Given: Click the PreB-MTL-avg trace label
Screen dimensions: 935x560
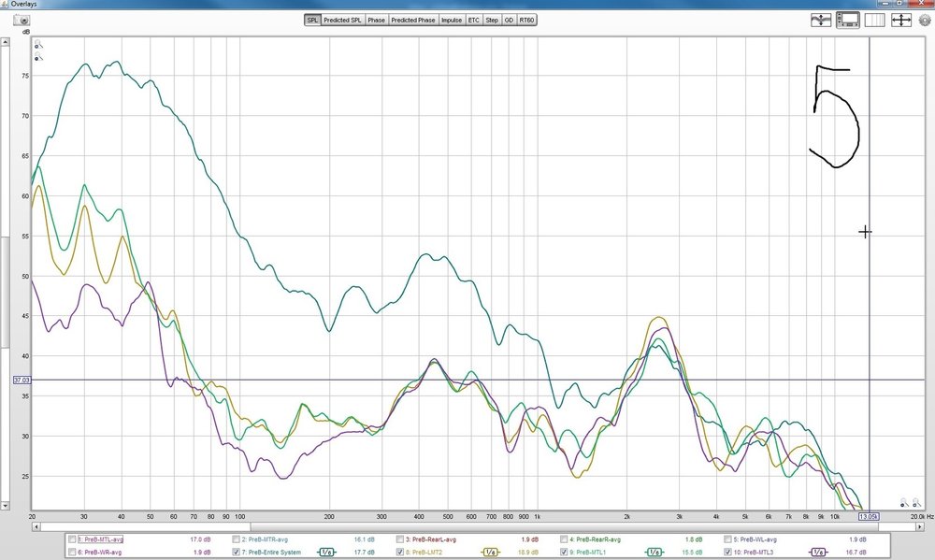Looking at the screenshot, I should tap(100, 539).
